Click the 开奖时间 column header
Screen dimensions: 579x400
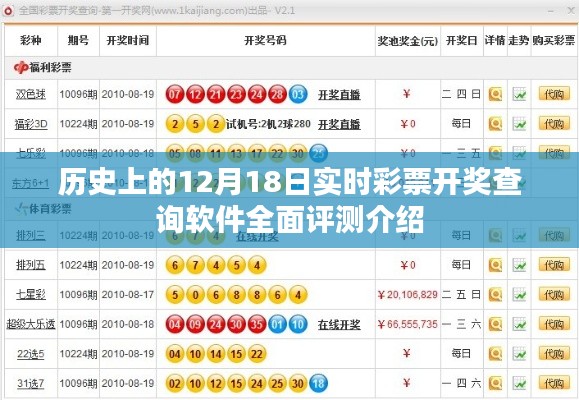(x=128, y=40)
